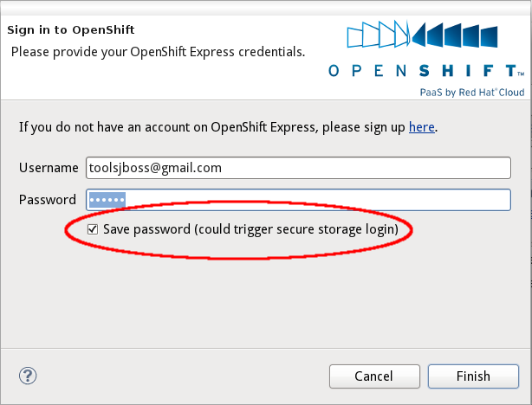Focus the Username field with toolsjboss@gmail.com
This screenshot has height=405, width=532.
298,168
